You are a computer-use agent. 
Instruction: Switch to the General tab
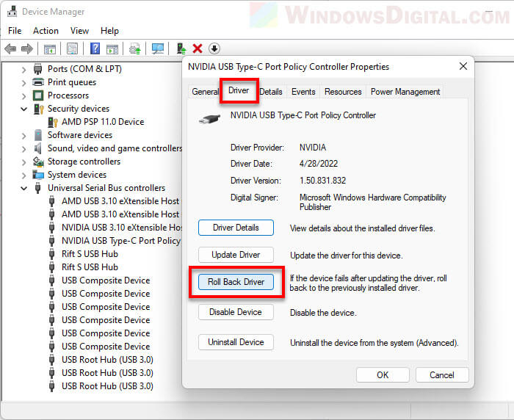(x=205, y=92)
